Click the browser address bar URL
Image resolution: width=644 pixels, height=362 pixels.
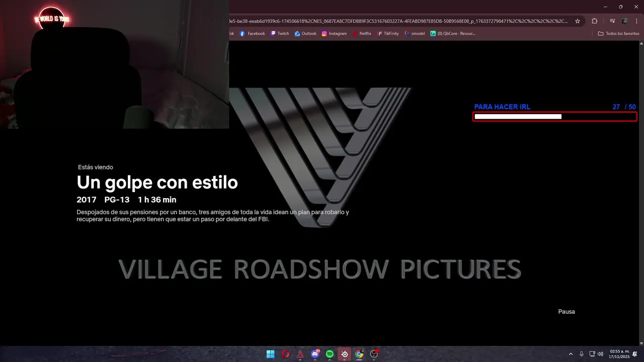397,21
